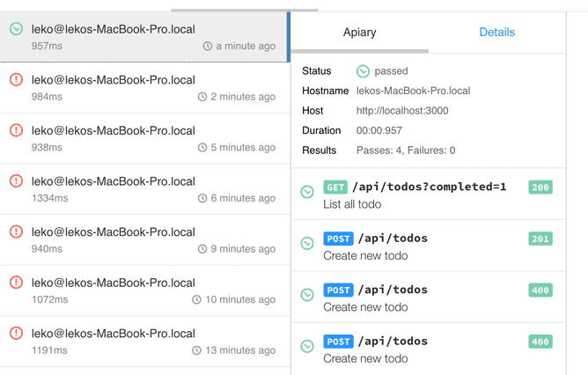Click the clock icon beside '10 minutes ago'

tap(196, 300)
